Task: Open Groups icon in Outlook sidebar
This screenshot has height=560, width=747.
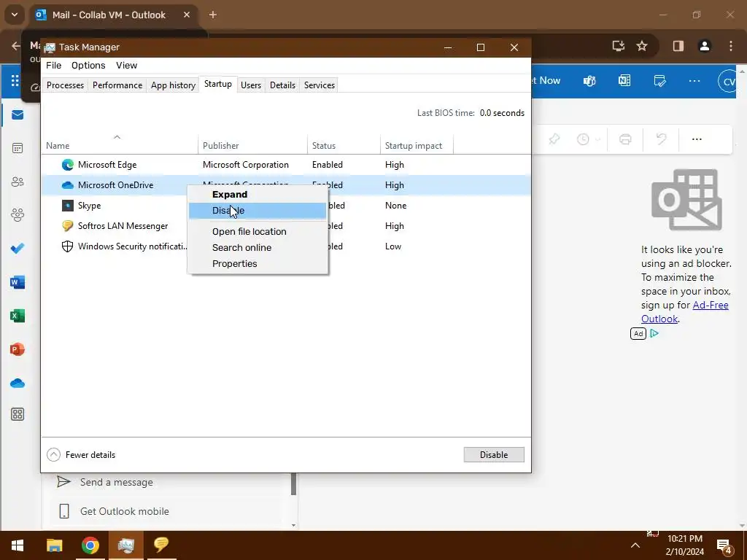Action: (x=18, y=215)
